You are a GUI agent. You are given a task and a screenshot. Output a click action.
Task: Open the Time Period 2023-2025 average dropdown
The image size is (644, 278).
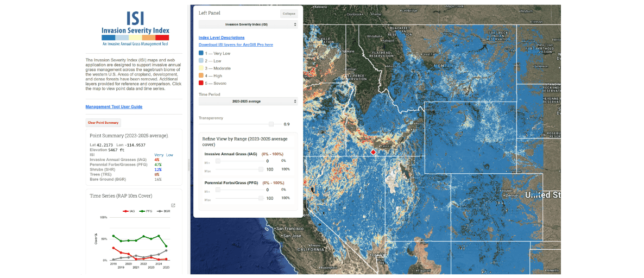point(248,101)
